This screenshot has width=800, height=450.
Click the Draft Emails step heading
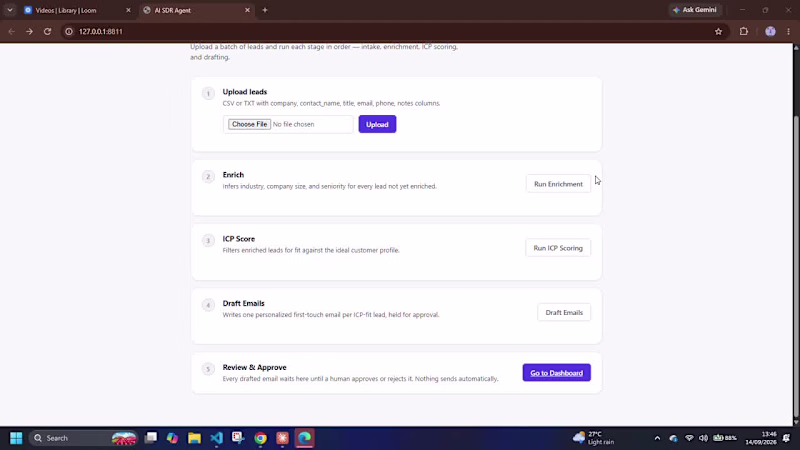pos(243,303)
